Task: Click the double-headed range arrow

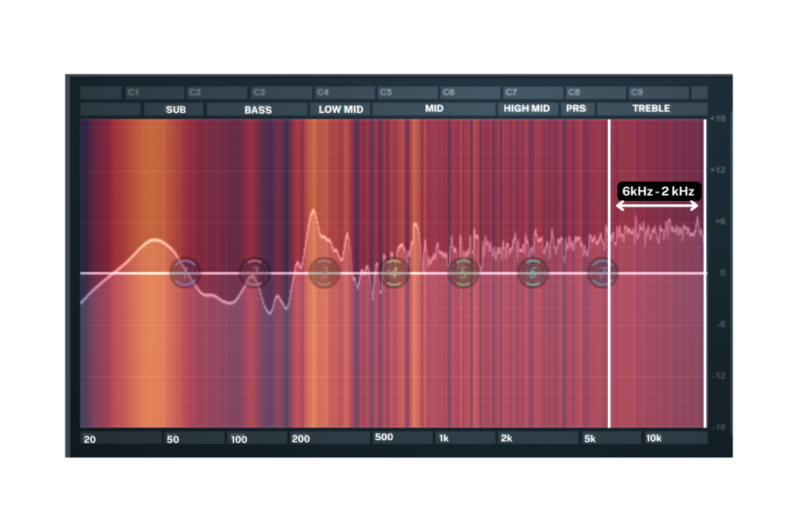Action: tap(657, 206)
